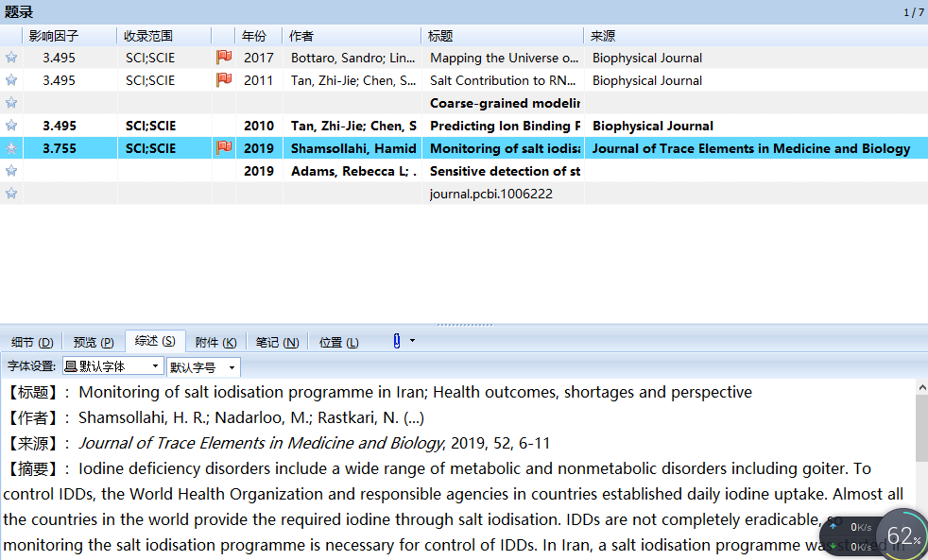928x560 pixels.
Task: Sort by 来源 column header
Action: coord(756,36)
